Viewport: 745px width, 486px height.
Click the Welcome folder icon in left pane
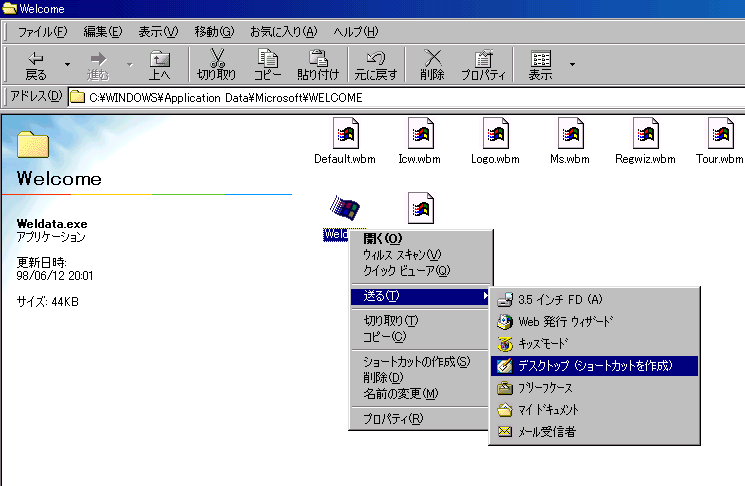(x=33, y=144)
